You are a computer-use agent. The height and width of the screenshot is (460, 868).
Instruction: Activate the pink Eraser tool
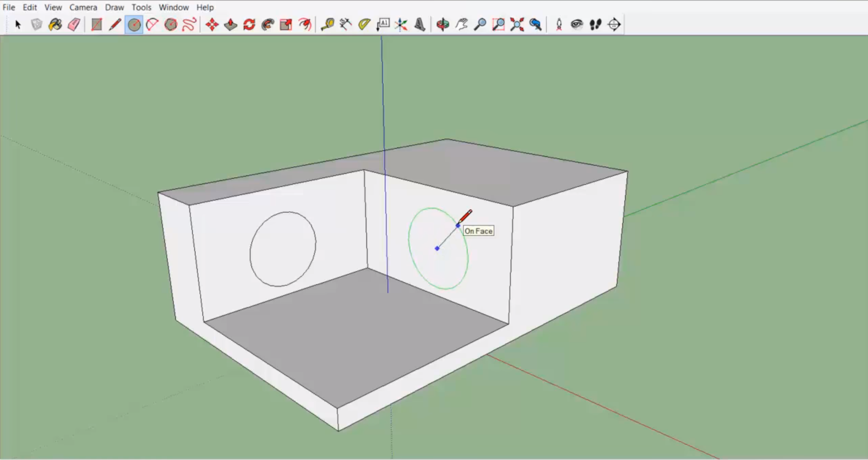tap(74, 24)
